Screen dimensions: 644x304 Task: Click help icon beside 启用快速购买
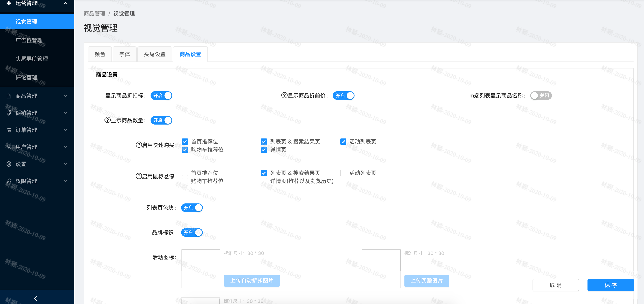pos(139,145)
